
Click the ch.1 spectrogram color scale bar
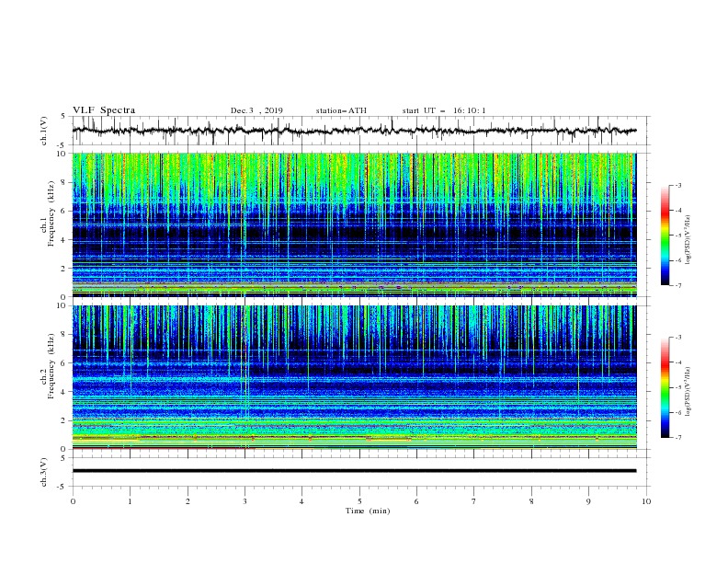coord(665,236)
